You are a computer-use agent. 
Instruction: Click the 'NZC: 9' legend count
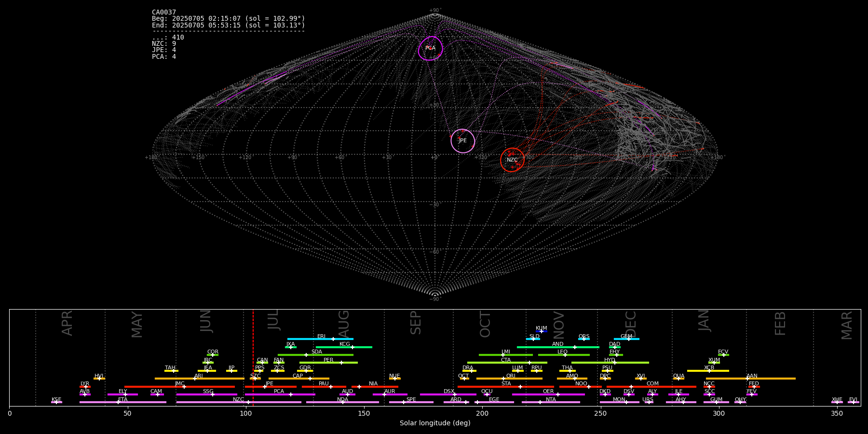pos(164,43)
